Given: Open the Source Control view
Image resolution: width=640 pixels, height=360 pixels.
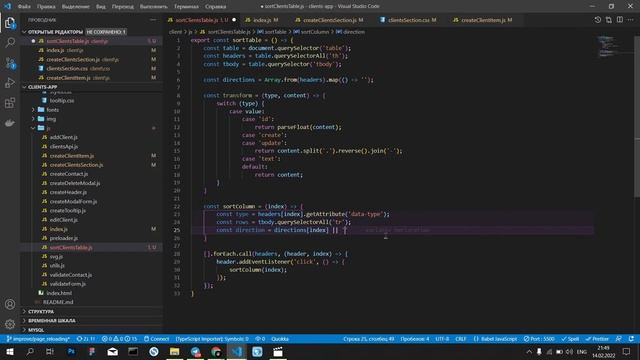Looking at the screenshot, I should point(10,63).
